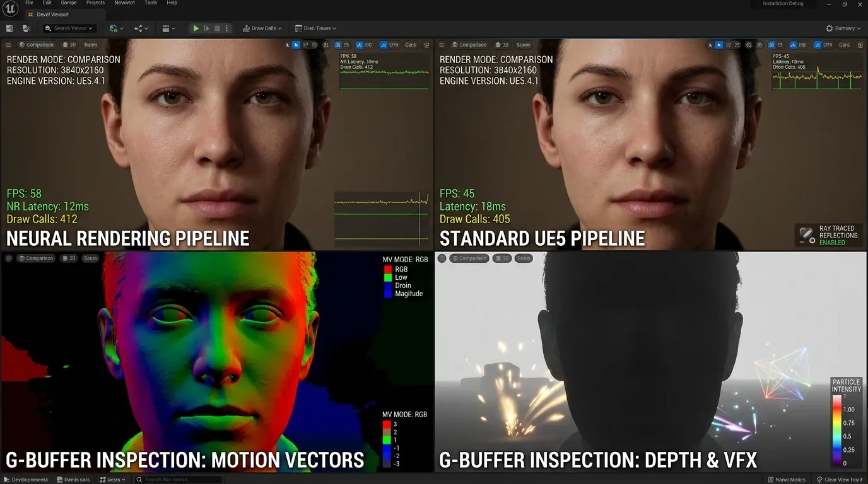Image resolution: width=868 pixels, height=484 pixels.
Task: Open the Tools menu
Action: pyautogui.click(x=151, y=3)
